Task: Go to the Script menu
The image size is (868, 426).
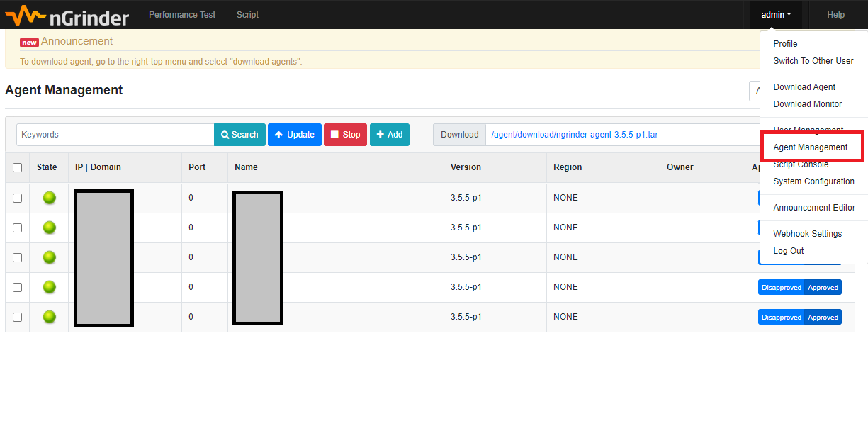Action: point(247,15)
